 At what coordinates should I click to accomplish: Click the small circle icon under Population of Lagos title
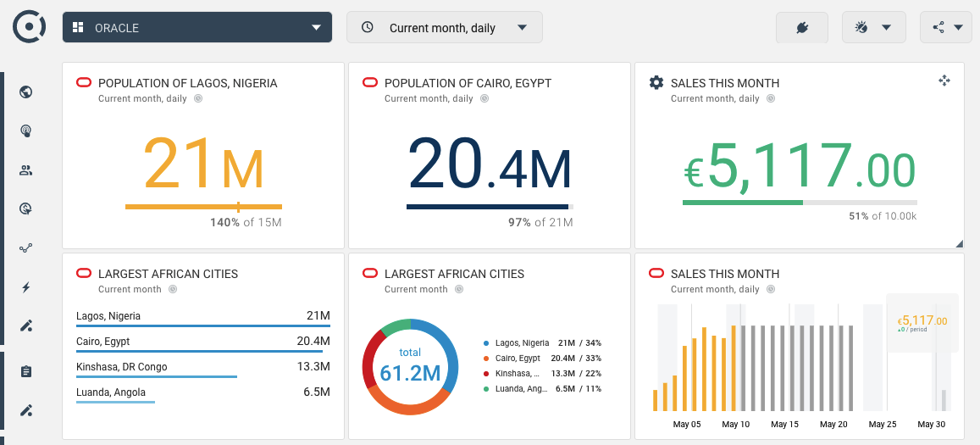click(x=197, y=98)
